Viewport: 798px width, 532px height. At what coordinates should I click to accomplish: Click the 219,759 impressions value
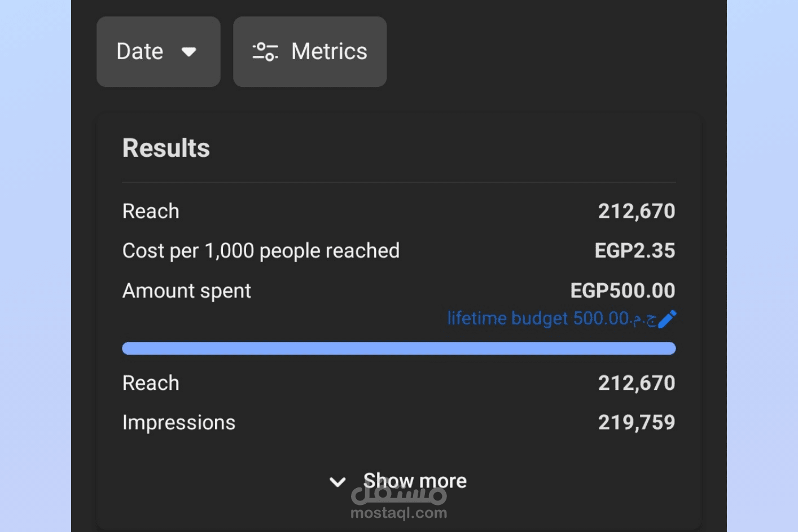(636, 423)
